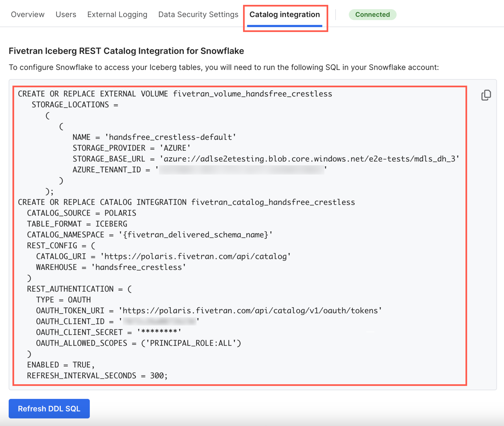
Task: Click the STORAGE_PROVIDER = 'AZURE' line
Action: (x=132, y=148)
